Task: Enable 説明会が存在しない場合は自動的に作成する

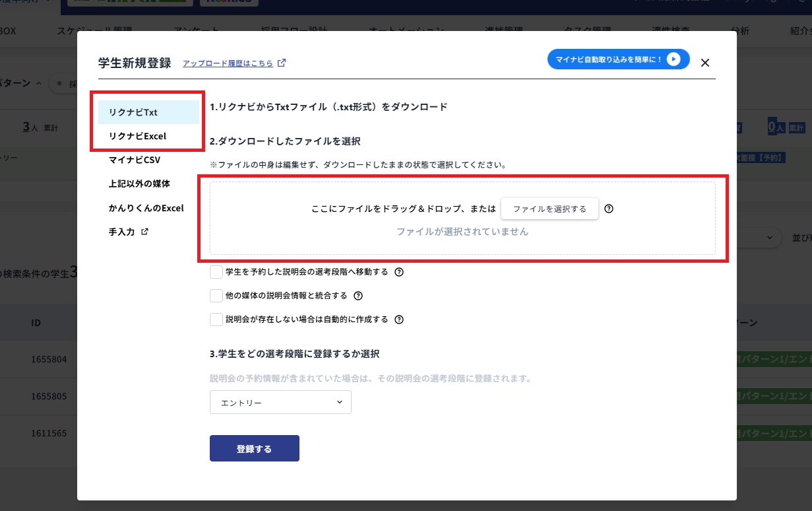Action: [216, 319]
